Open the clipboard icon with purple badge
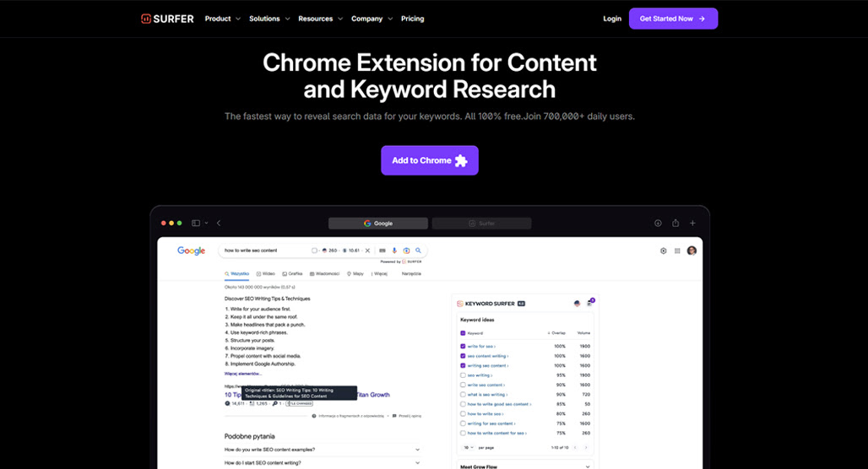Screen dimensions: 868x469 click(590, 303)
